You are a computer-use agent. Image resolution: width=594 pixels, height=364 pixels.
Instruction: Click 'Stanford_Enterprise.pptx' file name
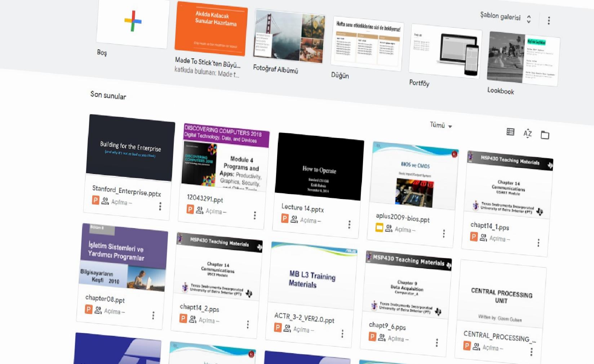(127, 191)
